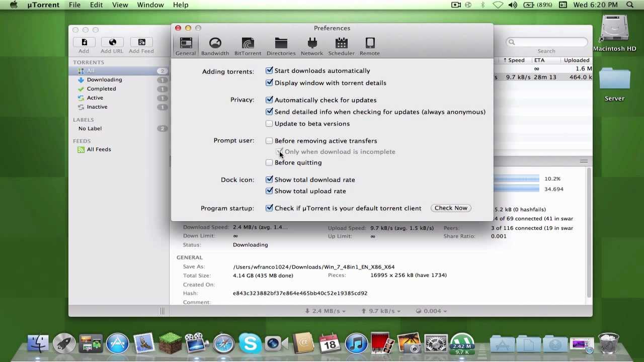Toggle Send detailed info when checking updates

(x=269, y=112)
